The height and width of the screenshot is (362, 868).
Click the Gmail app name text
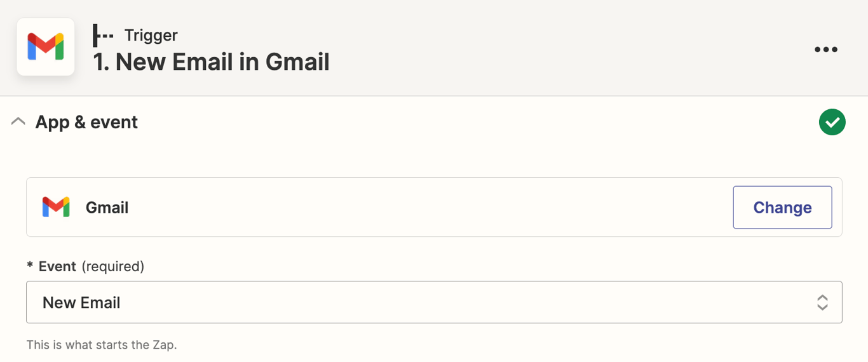tap(107, 208)
